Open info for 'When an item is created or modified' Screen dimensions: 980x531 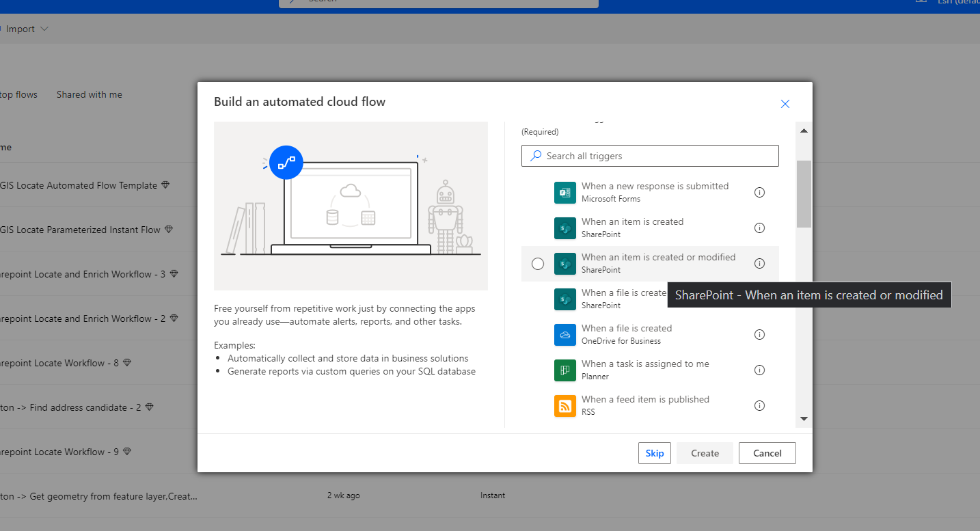(759, 263)
